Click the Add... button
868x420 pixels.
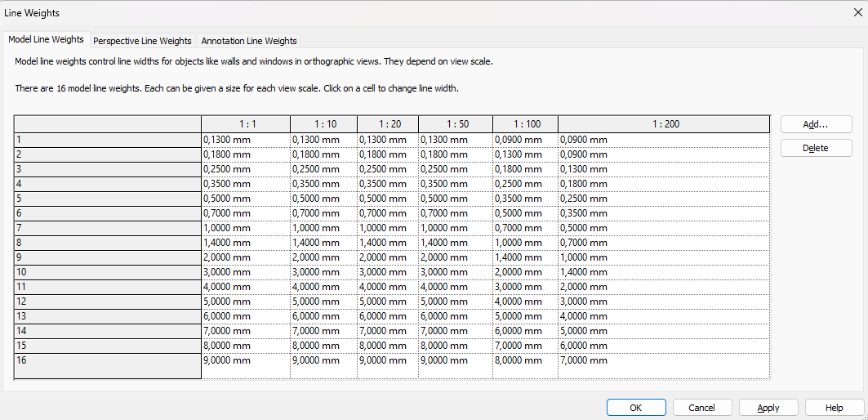(816, 124)
